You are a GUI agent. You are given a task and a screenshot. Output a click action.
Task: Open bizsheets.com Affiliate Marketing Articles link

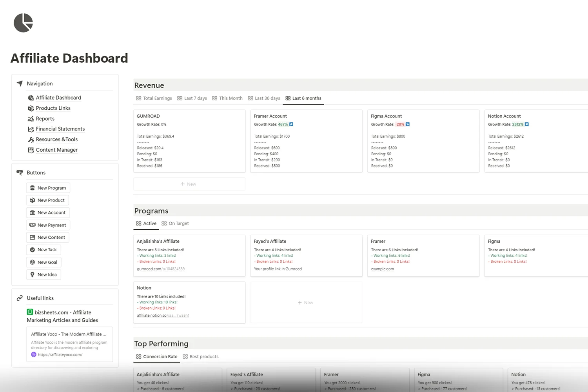(62, 316)
